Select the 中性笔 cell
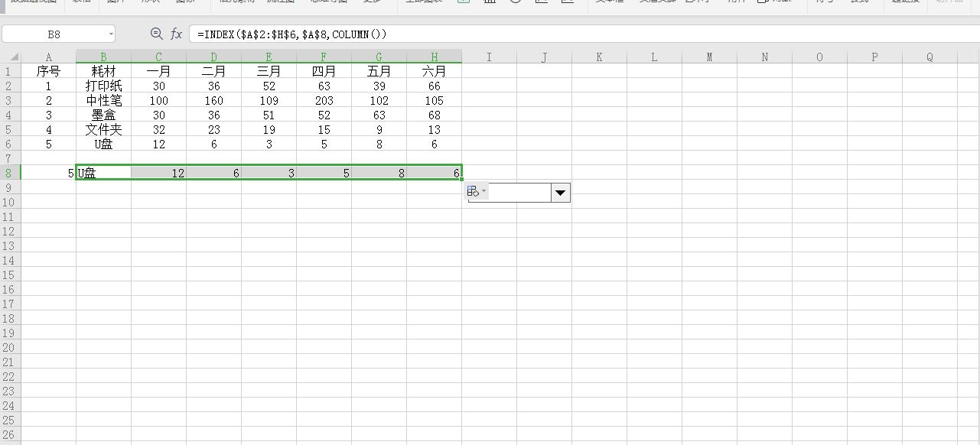The image size is (980, 445). point(104,100)
